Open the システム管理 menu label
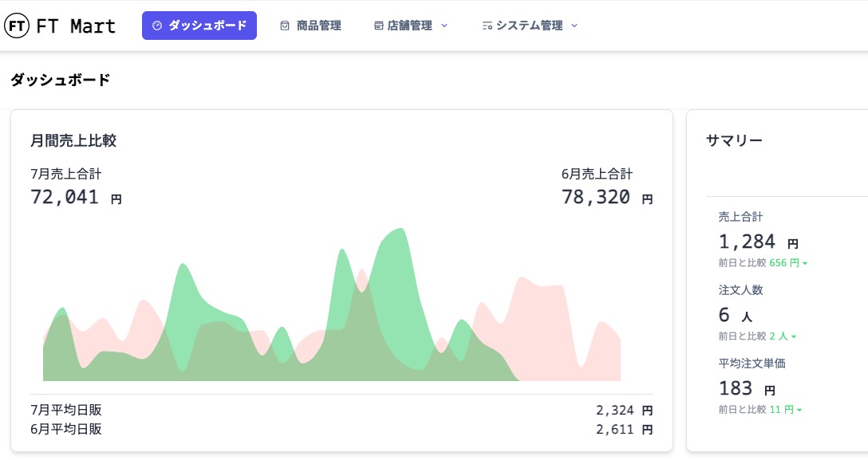The width and height of the screenshot is (868, 460). pos(529,26)
